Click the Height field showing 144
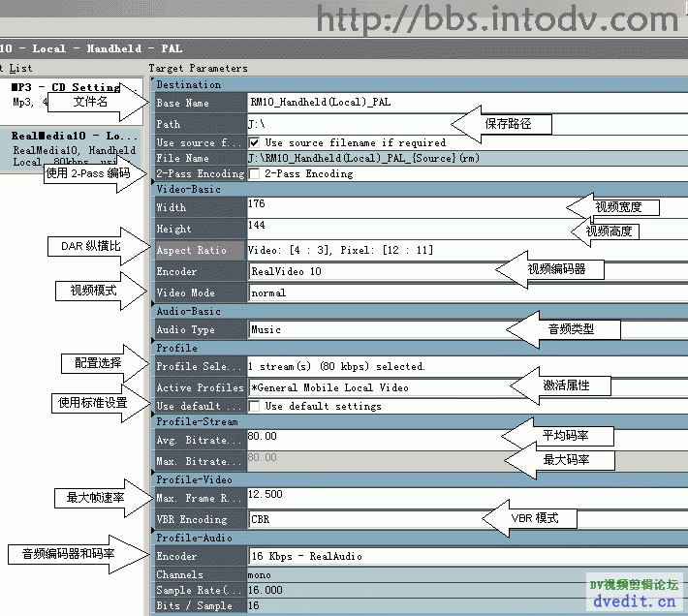 point(467,229)
